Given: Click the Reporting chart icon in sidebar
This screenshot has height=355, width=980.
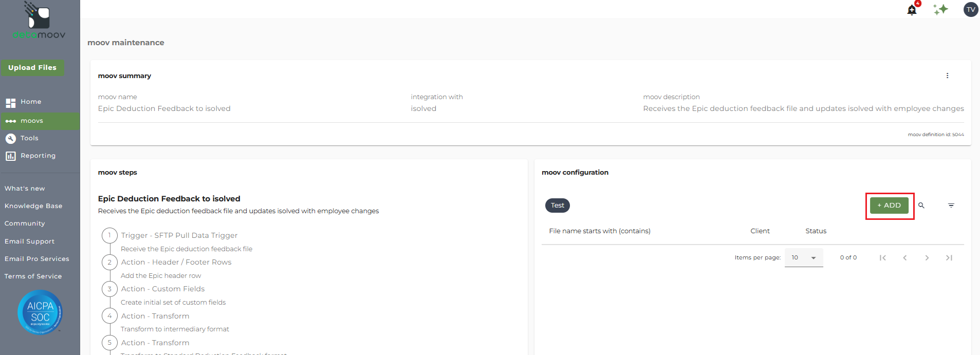Looking at the screenshot, I should click(11, 156).
